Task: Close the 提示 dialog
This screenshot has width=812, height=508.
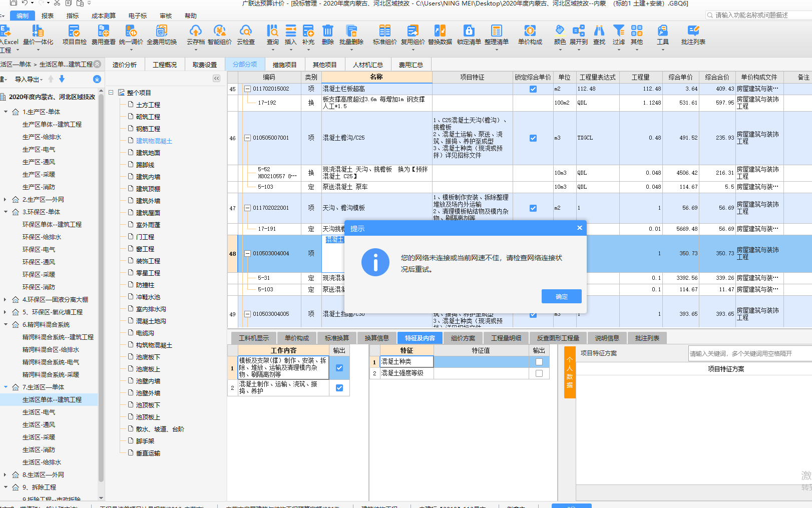Action: click(x=580, y=228)
